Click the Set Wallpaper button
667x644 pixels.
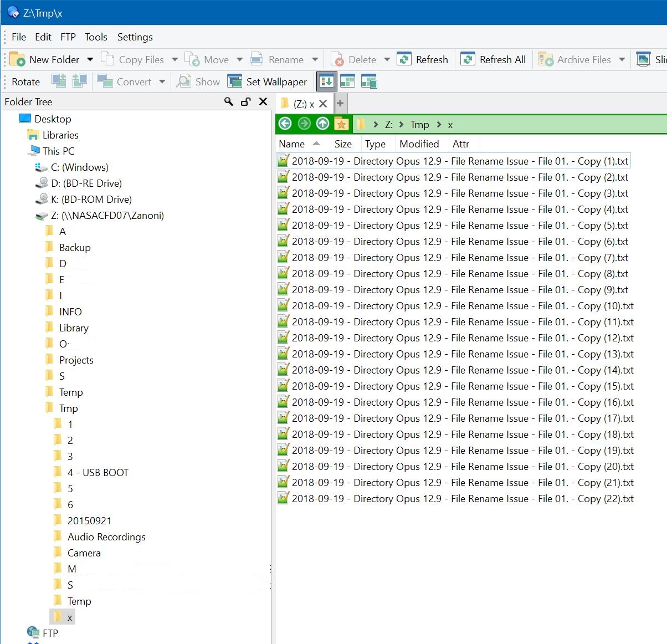pos(267,81)
